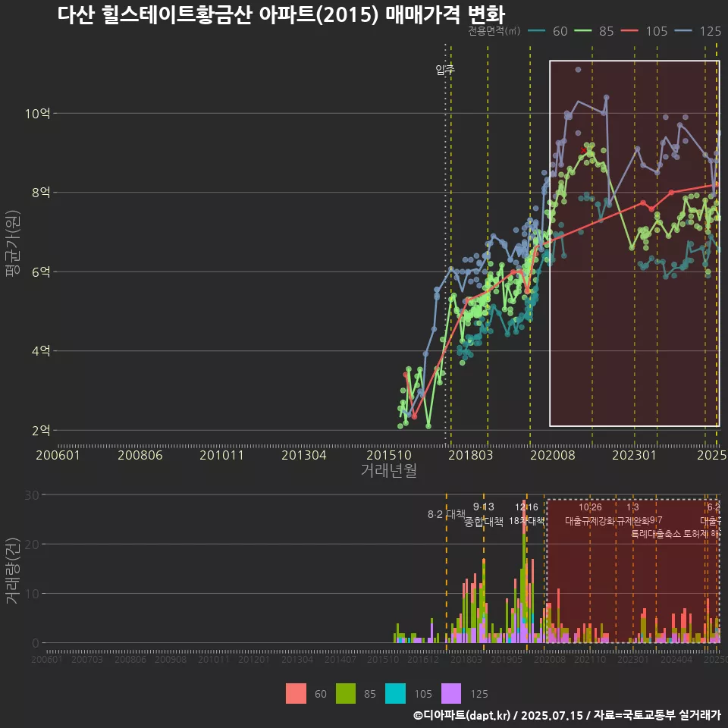The width and height of the screenshot is (728, 728).
Task: Click the 토허제 annotation text
Action: [696, 534]
